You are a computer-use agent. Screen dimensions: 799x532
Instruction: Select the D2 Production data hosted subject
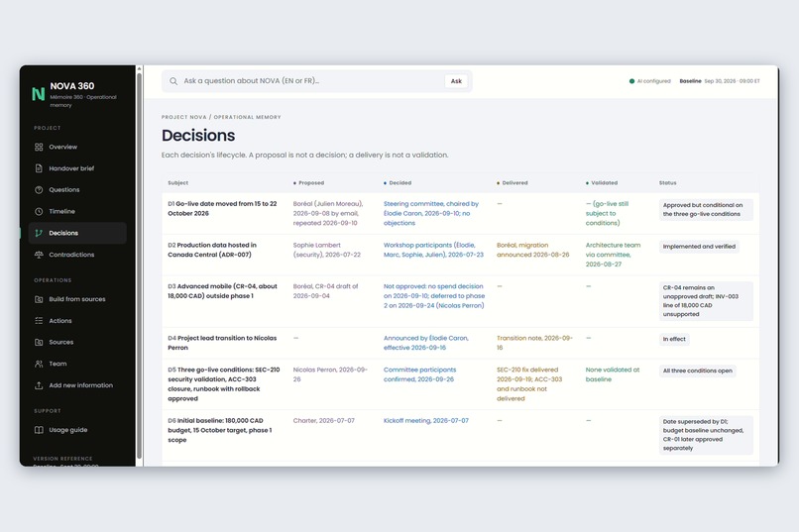coord(212,250)
